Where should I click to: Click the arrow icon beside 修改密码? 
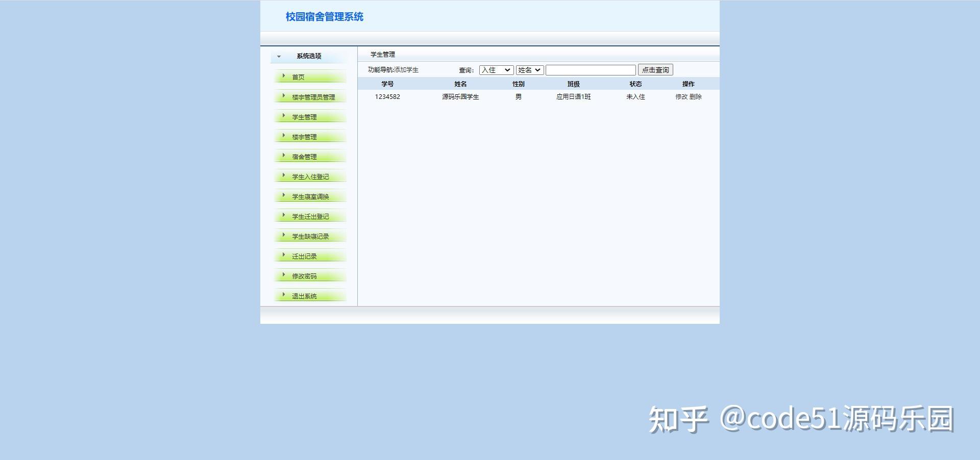[284, 275]
